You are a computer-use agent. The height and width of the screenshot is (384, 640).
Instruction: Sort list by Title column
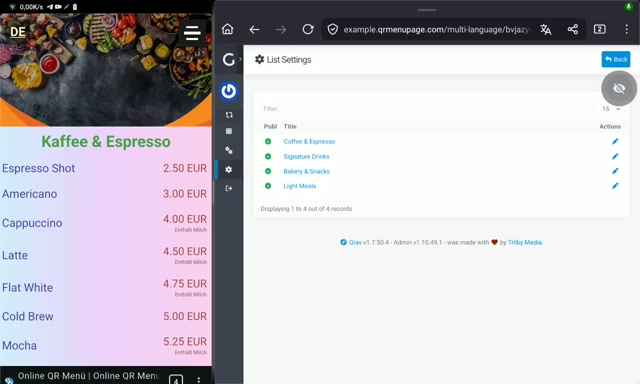coord(290,127)
